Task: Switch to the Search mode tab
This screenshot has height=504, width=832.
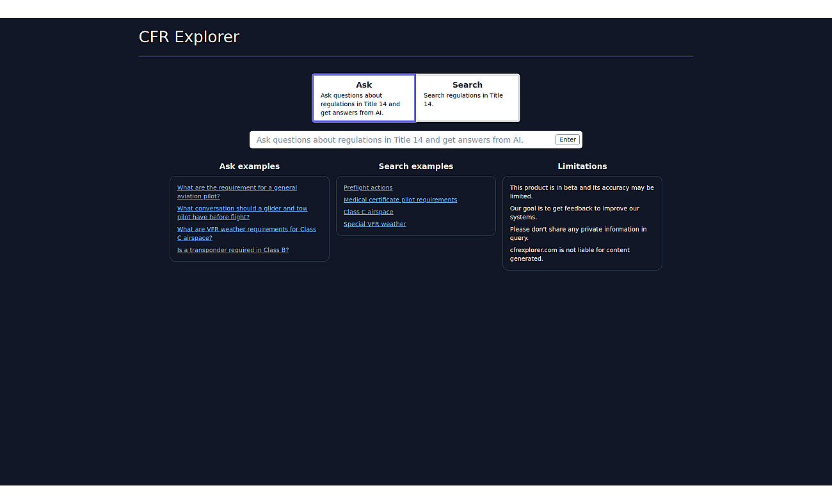Action: pyautogui.click(x=467, y=98)
